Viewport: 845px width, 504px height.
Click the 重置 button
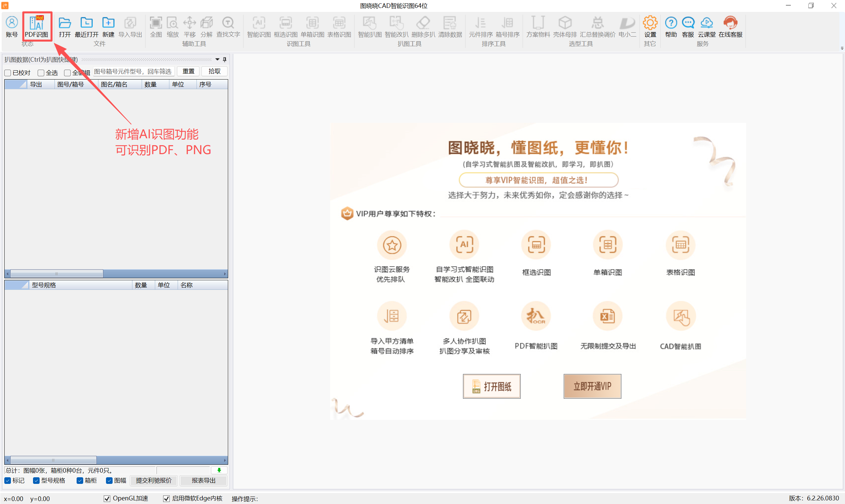click(x=188, y=71)
